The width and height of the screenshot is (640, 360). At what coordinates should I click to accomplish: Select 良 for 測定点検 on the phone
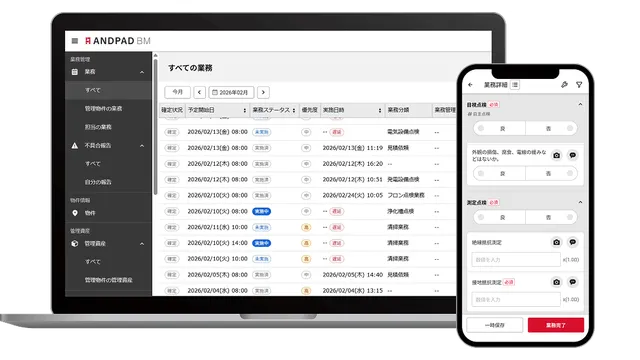[500, 217]
